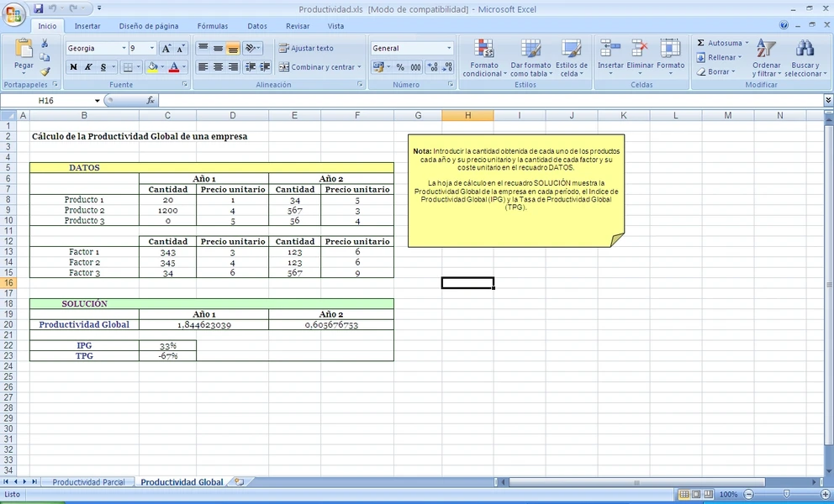Select the Copiar formato paintbrush
The image size is (834, 504).
click(45, 71)
